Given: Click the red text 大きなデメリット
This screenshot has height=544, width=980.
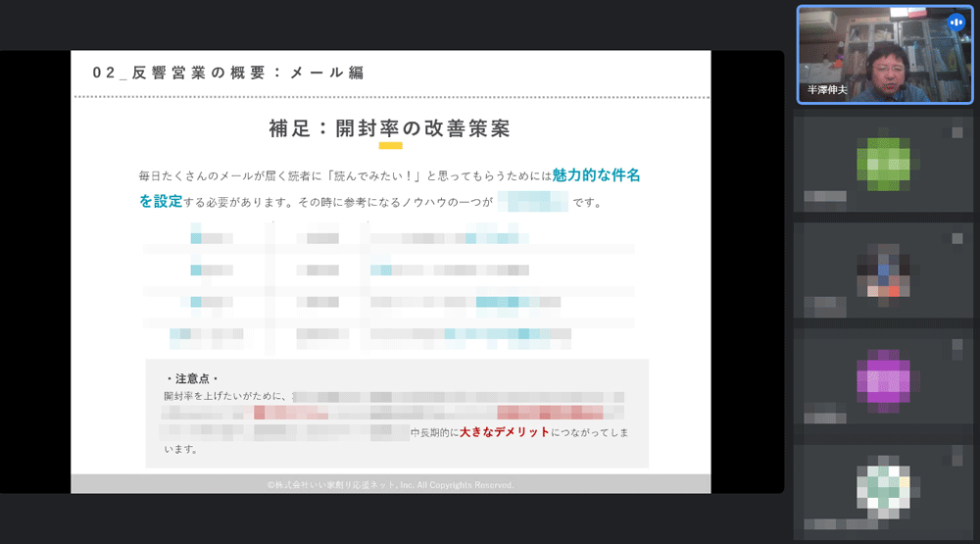Looking at the screenshot, I should (x=505, y=431).
